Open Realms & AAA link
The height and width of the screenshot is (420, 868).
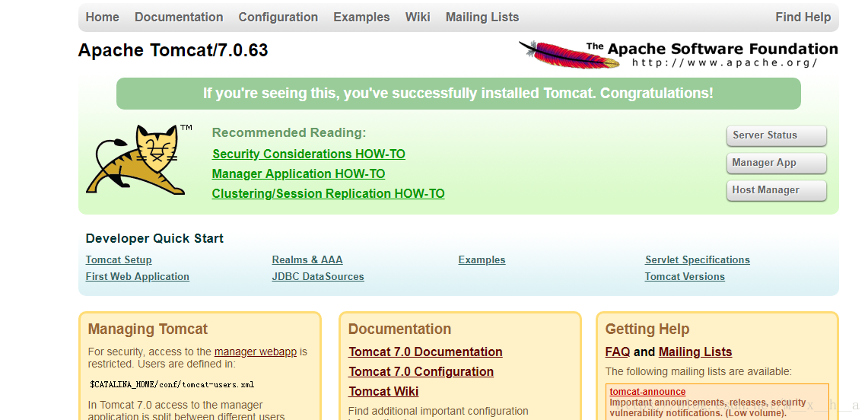tap(307, 259)
